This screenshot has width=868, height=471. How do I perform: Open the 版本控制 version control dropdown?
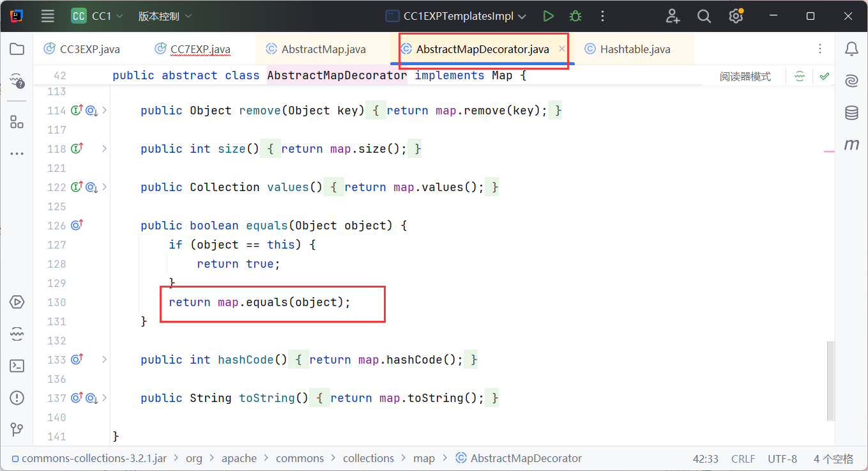point(165,17)
